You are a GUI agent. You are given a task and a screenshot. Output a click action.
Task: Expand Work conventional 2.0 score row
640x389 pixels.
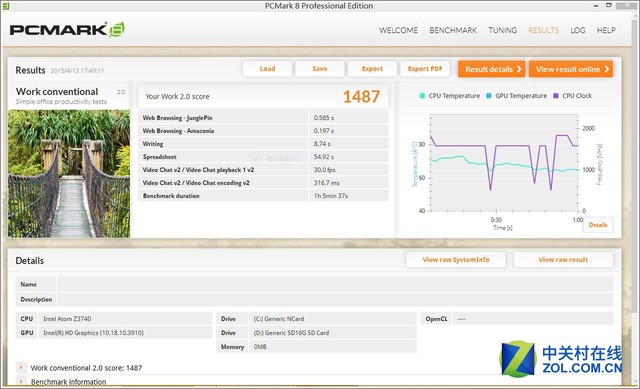pos(21,367)
